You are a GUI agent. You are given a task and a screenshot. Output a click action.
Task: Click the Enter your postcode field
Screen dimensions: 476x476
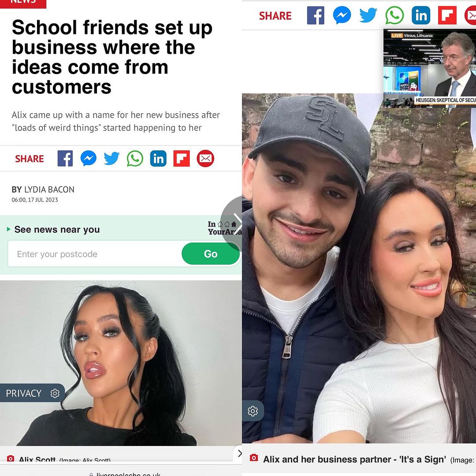pyautogui.click(x=95, y=254)
